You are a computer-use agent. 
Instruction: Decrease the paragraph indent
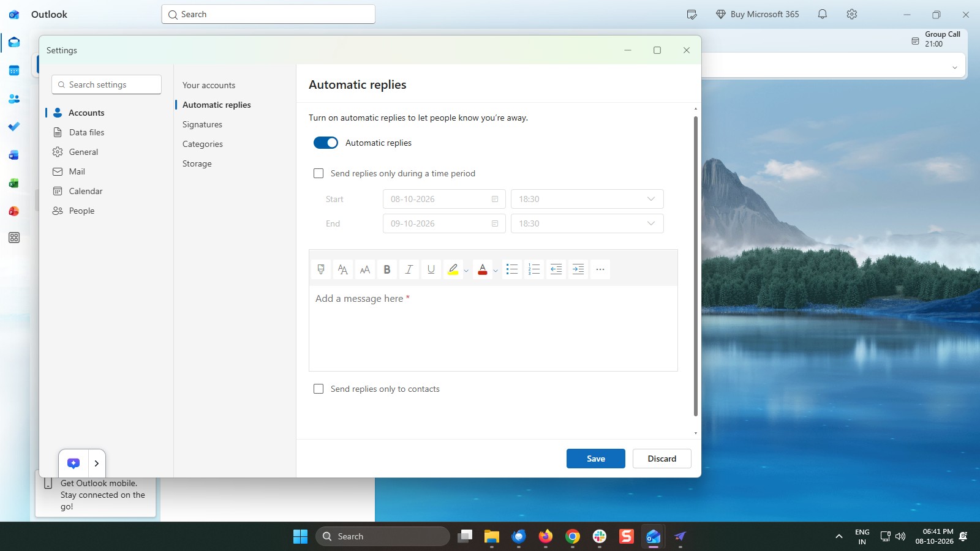tap(556, 269)
